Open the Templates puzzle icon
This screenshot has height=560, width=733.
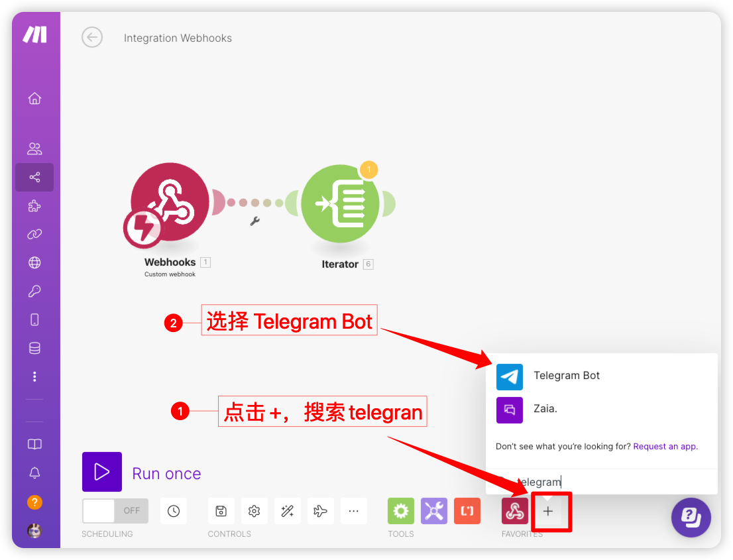[34, 205]
